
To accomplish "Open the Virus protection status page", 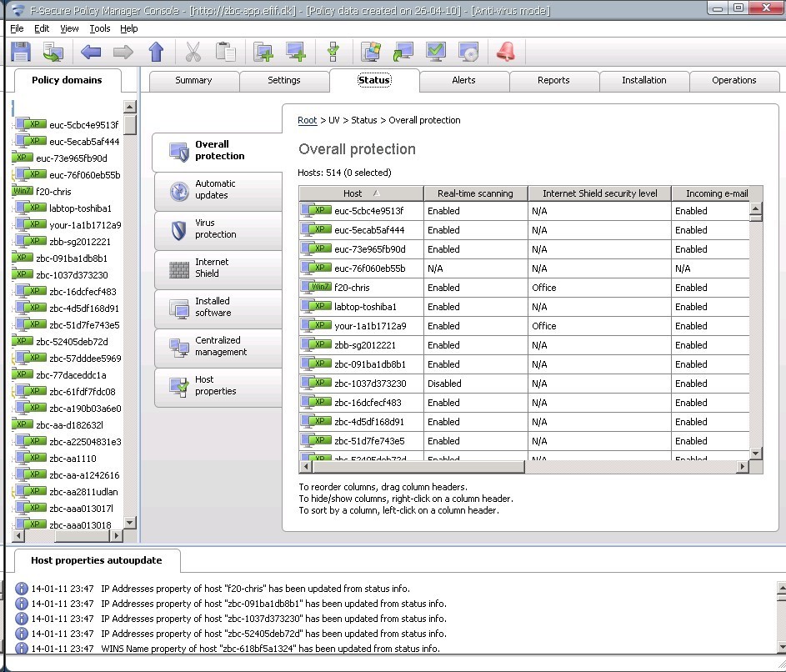I will (x=217, y=229).
